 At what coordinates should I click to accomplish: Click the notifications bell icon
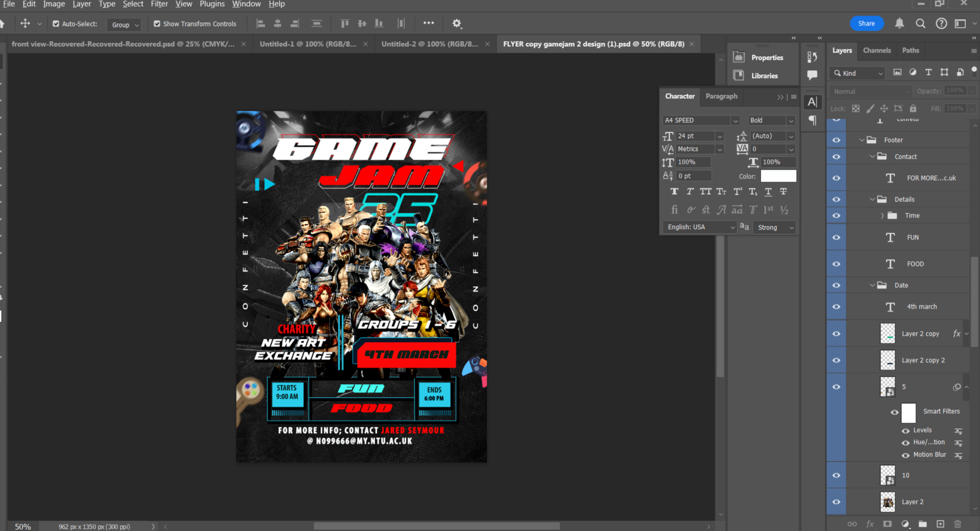click(x=899, y=23)
